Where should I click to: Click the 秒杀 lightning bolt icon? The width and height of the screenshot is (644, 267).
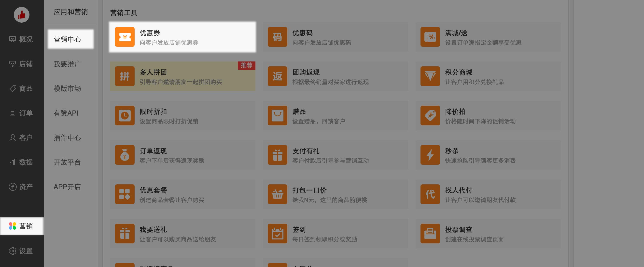430,155
